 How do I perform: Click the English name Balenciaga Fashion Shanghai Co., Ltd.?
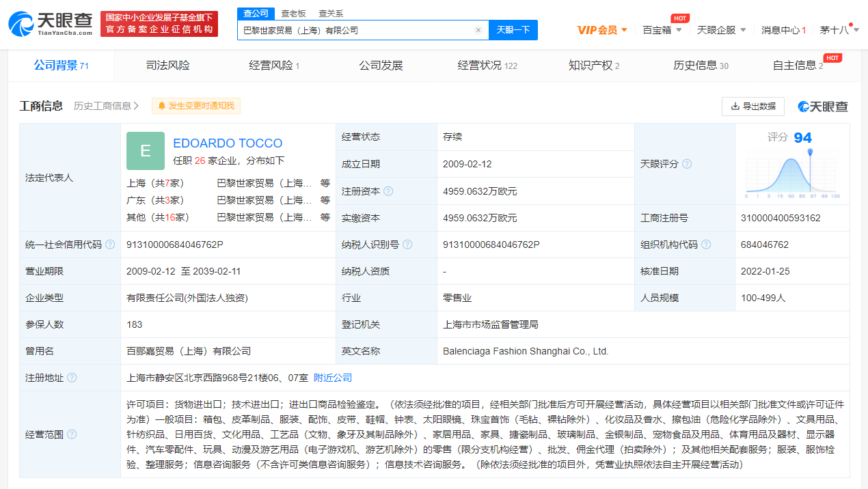[526, 351]
